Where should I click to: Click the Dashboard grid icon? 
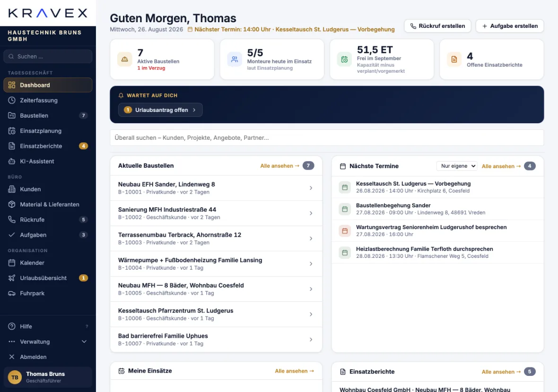click(12, 85)
